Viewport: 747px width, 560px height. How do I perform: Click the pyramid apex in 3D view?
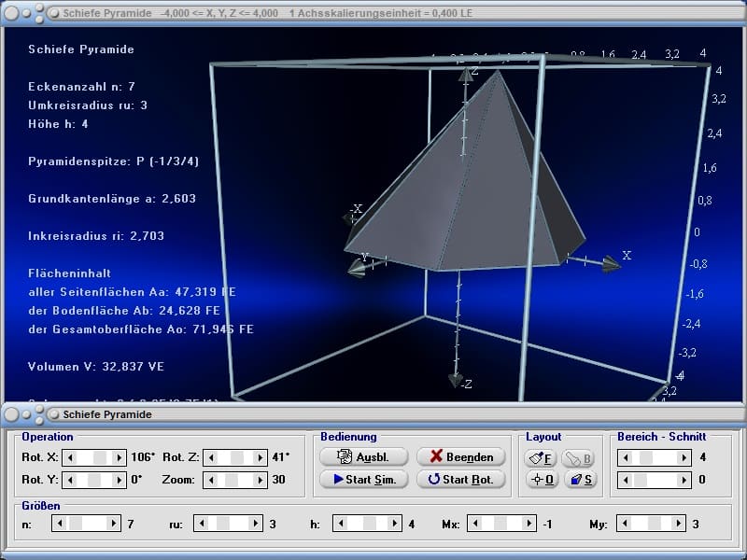pyautogui.click(x=498, y=72)
